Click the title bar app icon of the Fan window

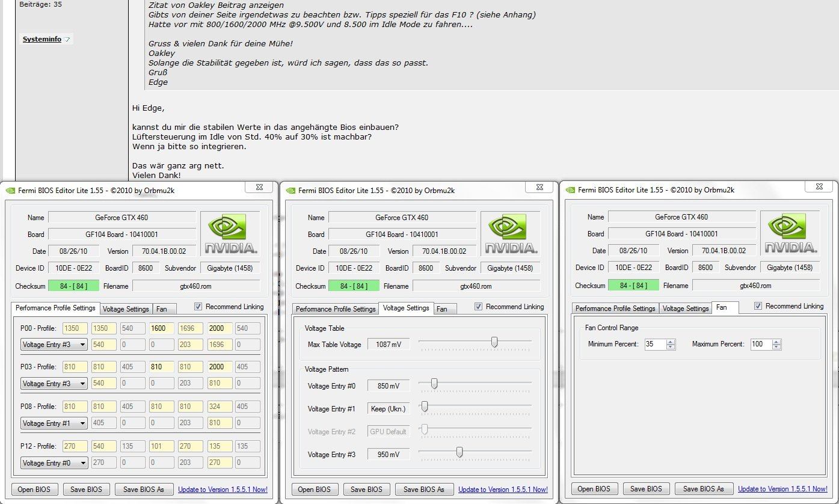569,190
